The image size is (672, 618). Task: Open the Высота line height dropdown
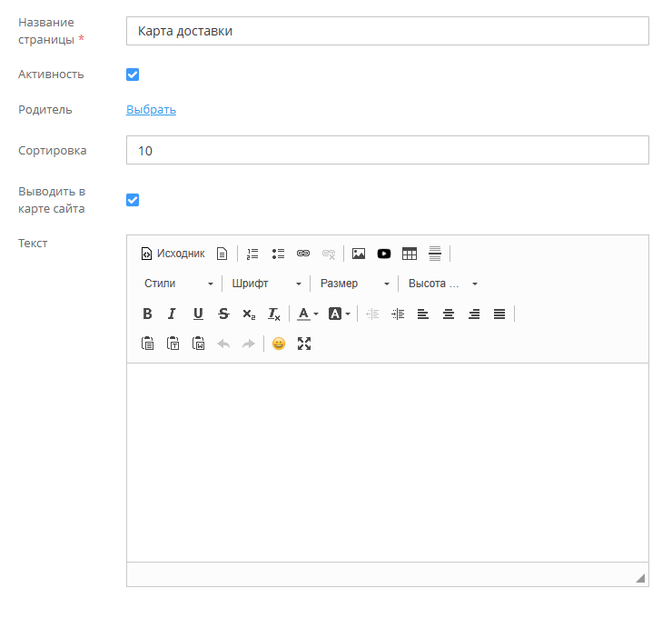click(x=442, y=284)
